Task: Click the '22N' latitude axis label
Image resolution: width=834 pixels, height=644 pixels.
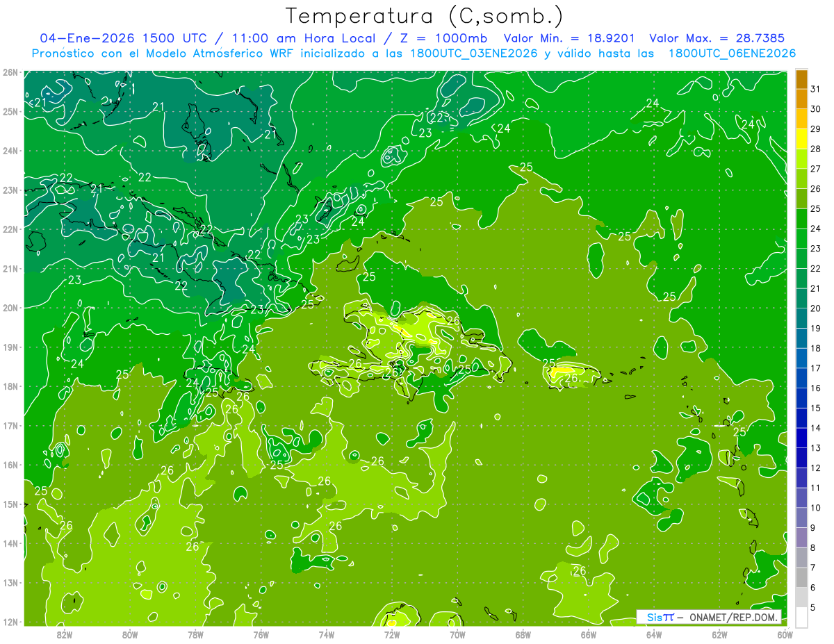Action: tap(10, 229)
